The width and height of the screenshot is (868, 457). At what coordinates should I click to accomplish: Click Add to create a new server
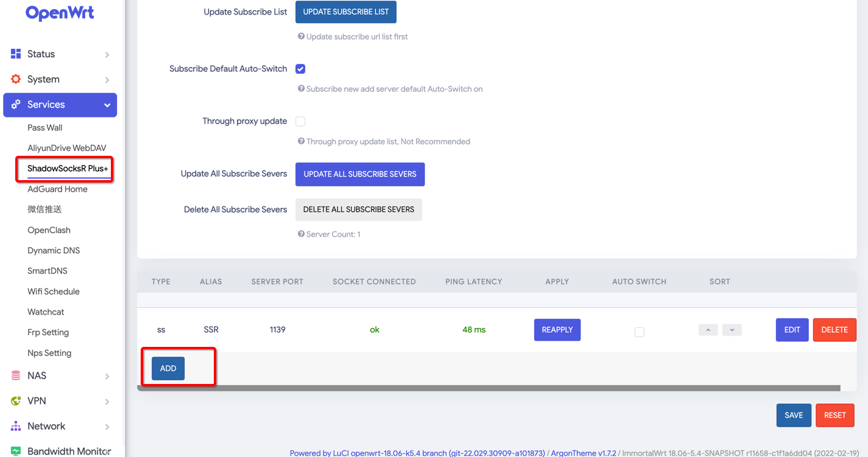[168, 368]
